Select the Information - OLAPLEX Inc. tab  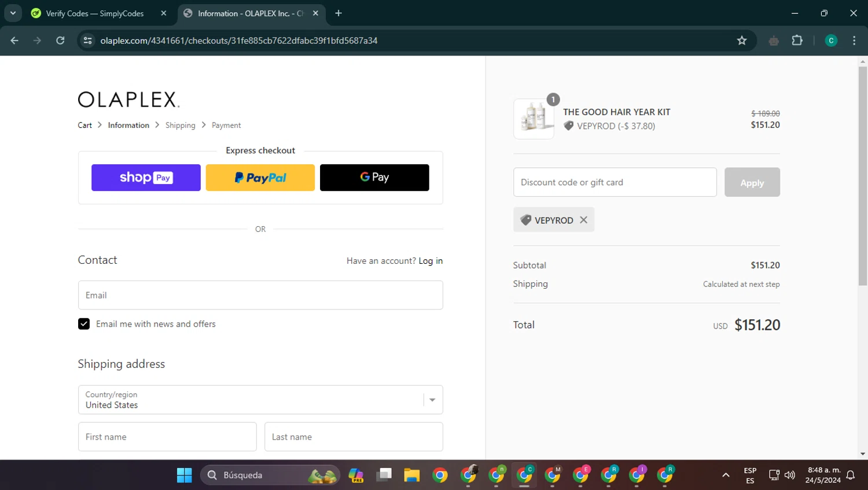point(250,13)
